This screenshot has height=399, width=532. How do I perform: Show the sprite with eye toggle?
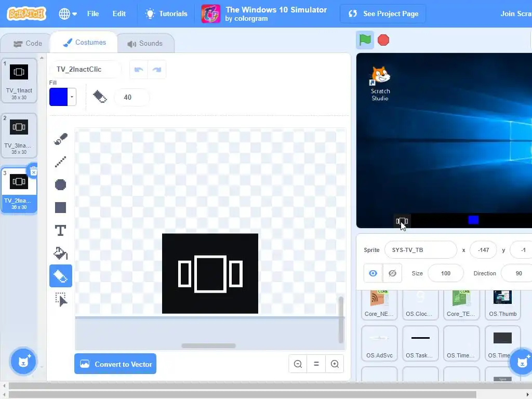click(x=373, y=273)
